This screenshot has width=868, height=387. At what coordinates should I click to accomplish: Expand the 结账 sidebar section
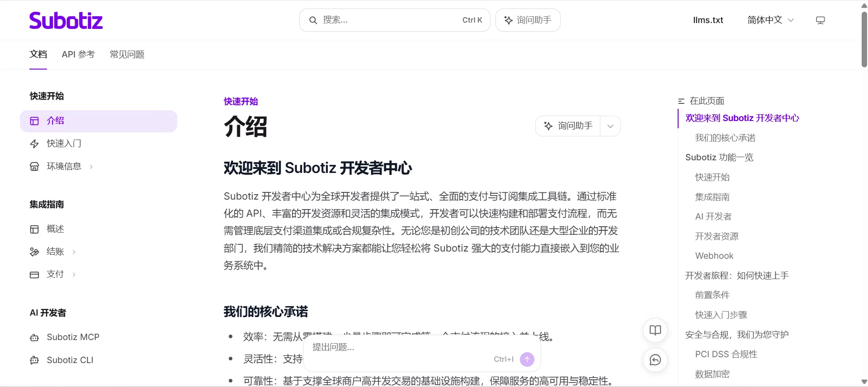click(x=74, y=252)
